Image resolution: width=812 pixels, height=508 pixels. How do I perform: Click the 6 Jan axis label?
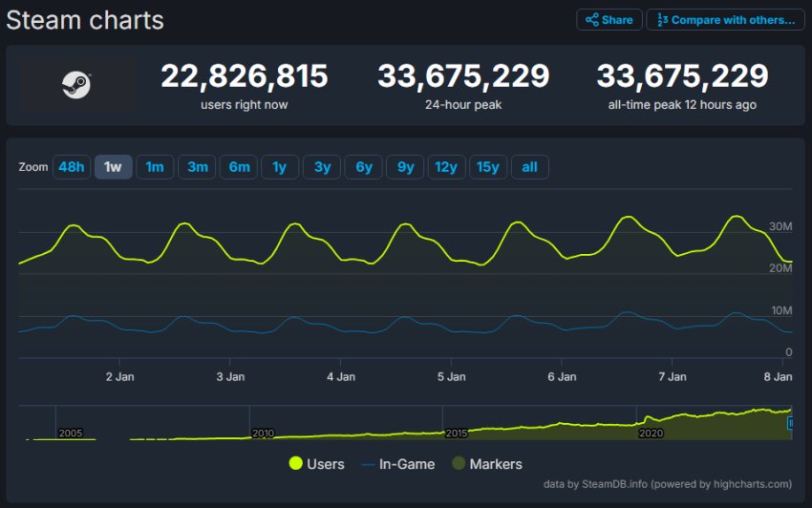[x=562, y=377]
